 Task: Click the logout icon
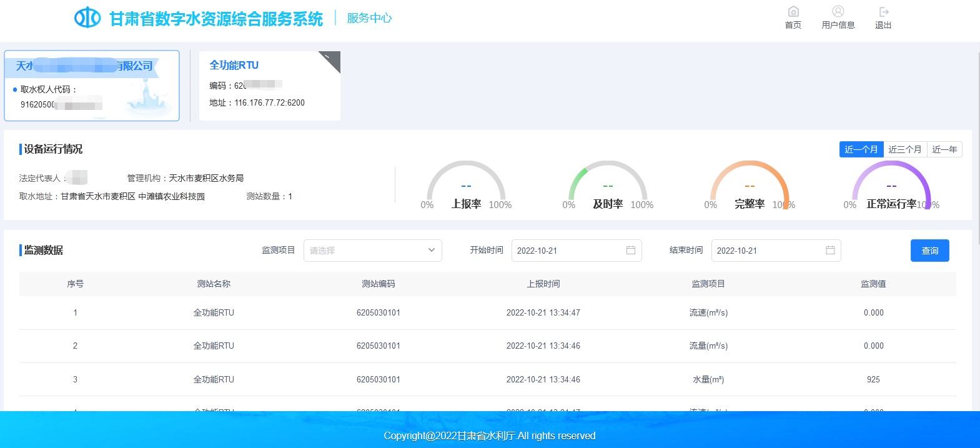click(883, 12)
